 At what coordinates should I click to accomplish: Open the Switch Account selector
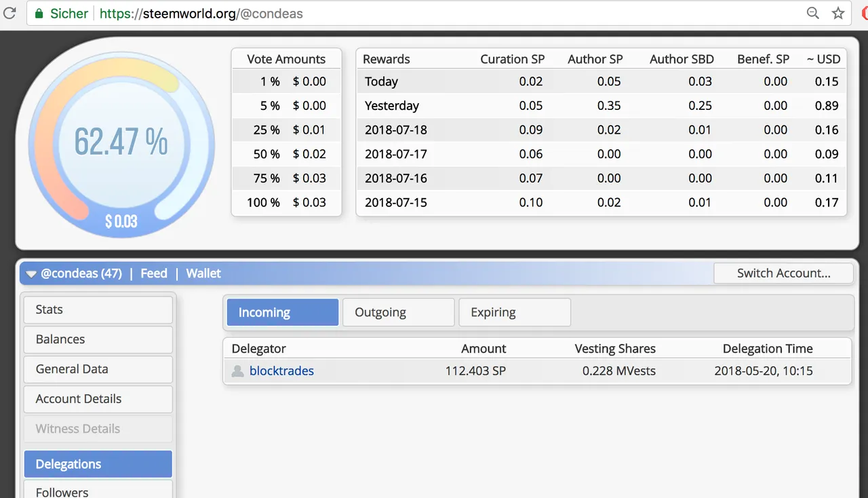coord(783,273)
